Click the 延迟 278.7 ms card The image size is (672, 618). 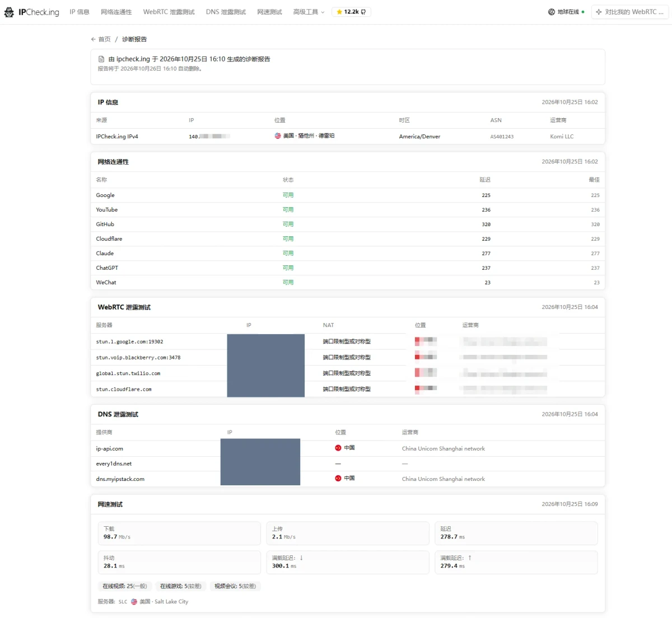pyautogui.click(x=516, y=533)
